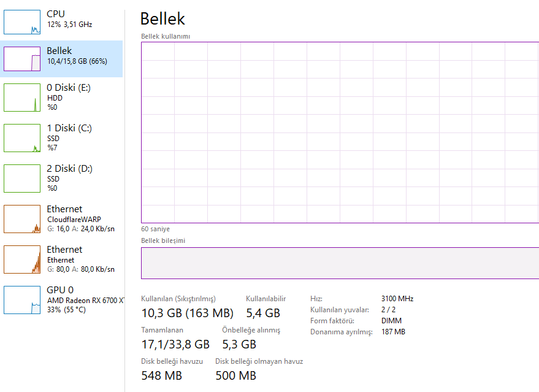Click the 17,1/33,8 GB Tamamlanan value
The width and height of the screenshot is (539, 392).
pos(175,344)
